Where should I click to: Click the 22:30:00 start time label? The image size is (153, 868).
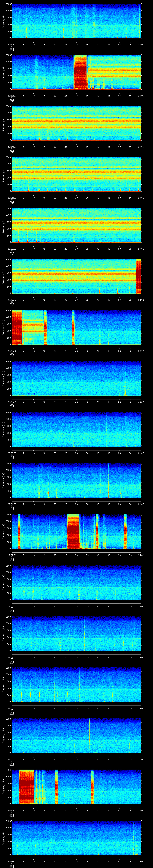tap(12, 453)
